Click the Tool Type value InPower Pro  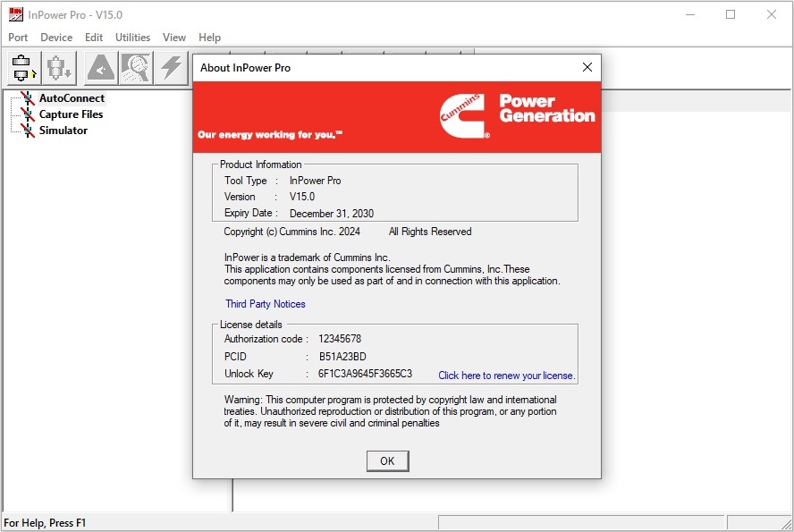(x=315, y=181)
